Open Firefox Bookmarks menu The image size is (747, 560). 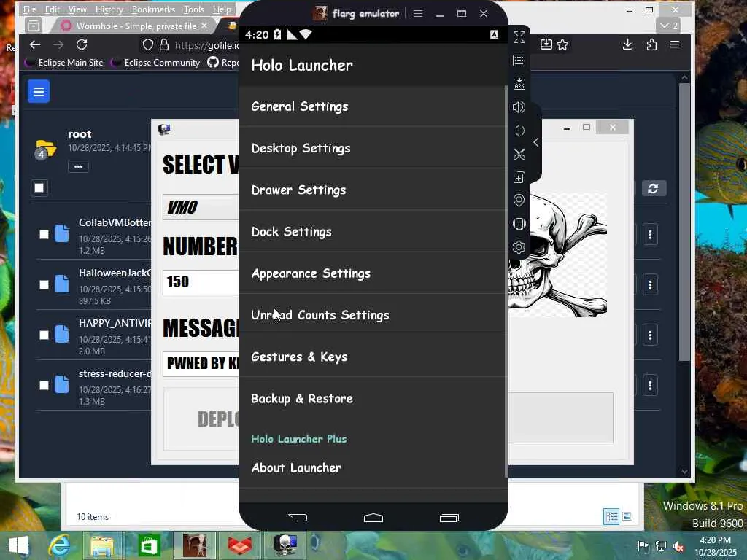pyautogui.click(x=153, y=9)
